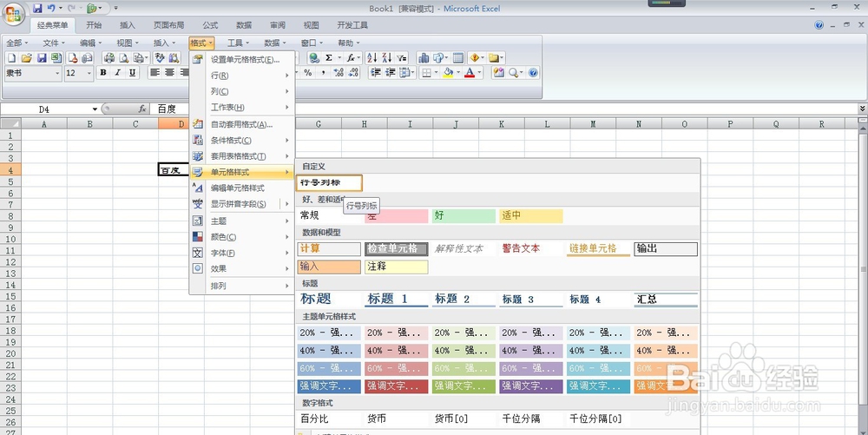Save with quick access floppy icon
This screenshot has width=868, height=435.
coord(37,8)
